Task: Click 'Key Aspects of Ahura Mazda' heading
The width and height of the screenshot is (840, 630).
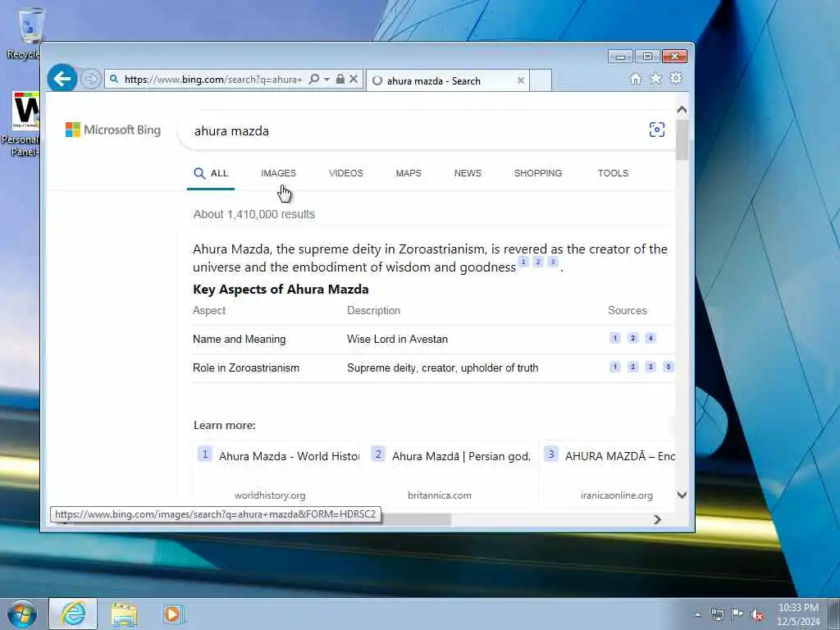Action: click(x=281, y=290)
